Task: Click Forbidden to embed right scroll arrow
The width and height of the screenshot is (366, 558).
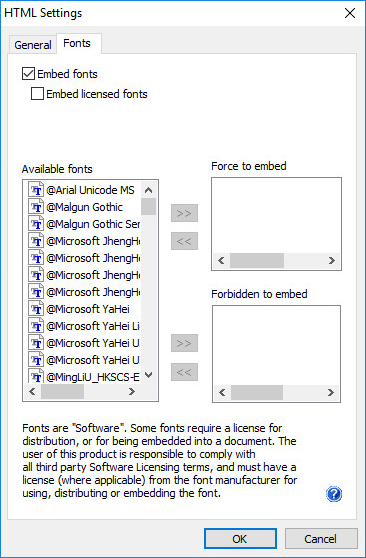Action: click(331, 392)
